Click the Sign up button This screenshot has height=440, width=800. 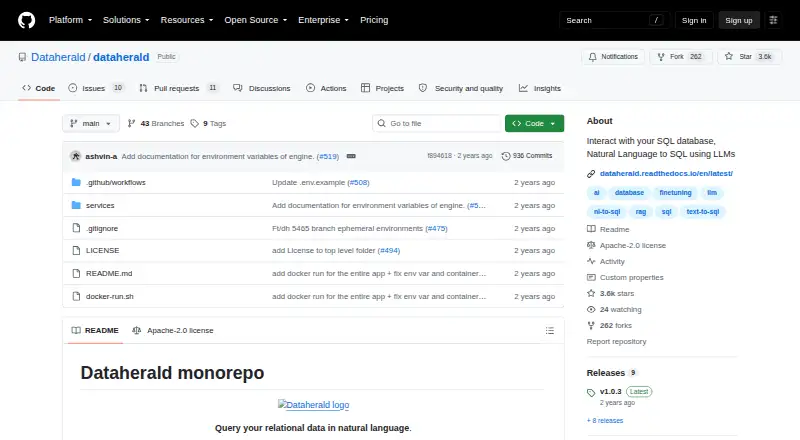(739, 20)
